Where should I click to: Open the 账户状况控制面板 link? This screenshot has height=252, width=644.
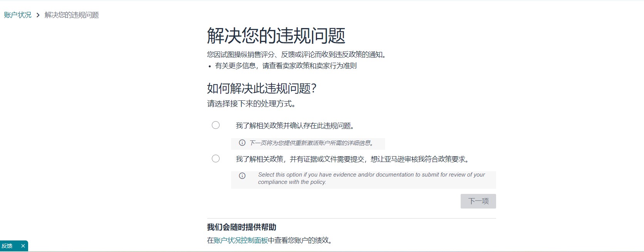click(241, 240)
